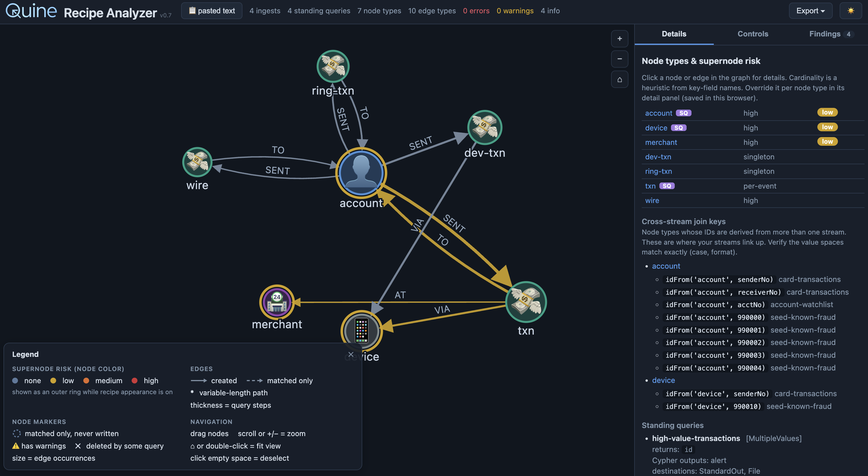Image resolution: width=868 pixels, height=476 pixels.
Task: Open the txn node type link
Action: 650,186
